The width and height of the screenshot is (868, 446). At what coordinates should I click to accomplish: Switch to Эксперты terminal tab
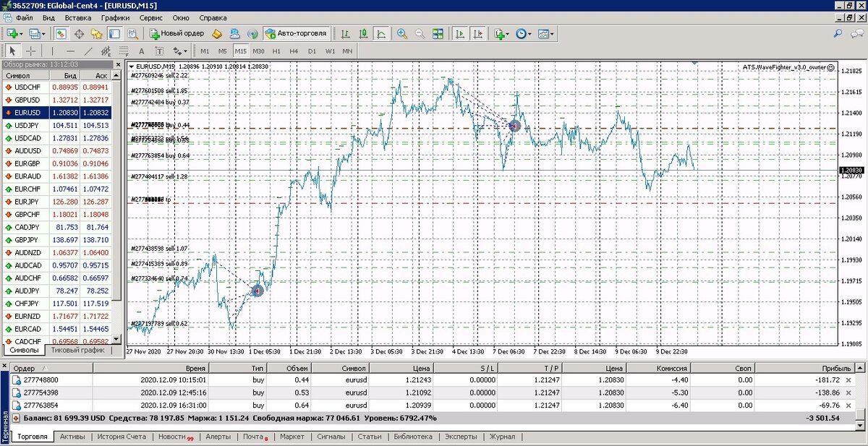[x=461, y=437]
